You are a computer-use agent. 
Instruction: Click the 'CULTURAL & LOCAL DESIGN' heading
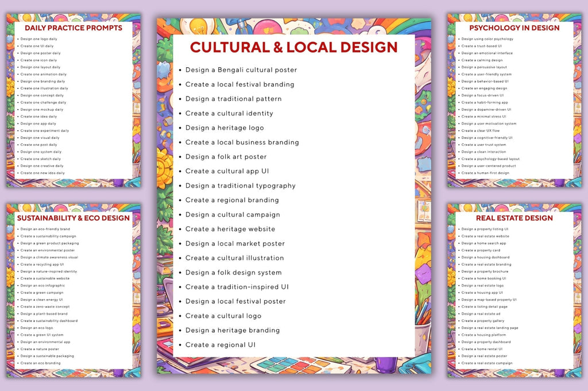click(x=293, y=47)
